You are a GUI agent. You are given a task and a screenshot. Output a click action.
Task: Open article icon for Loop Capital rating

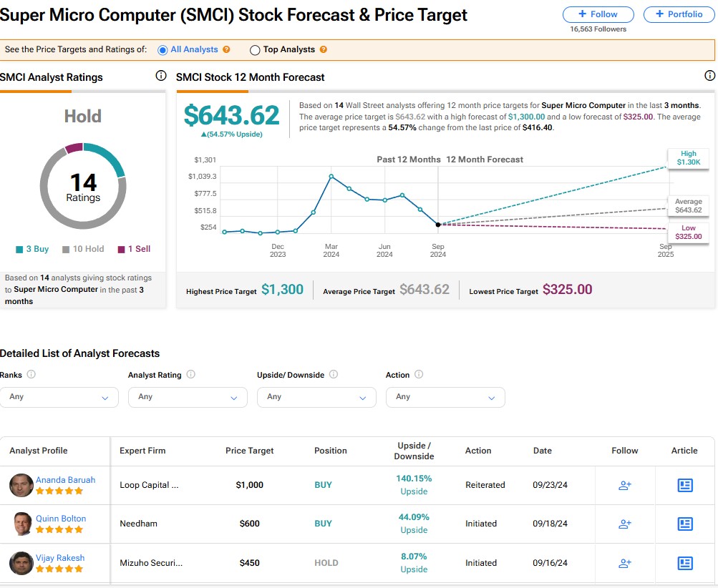coord(684,485)
